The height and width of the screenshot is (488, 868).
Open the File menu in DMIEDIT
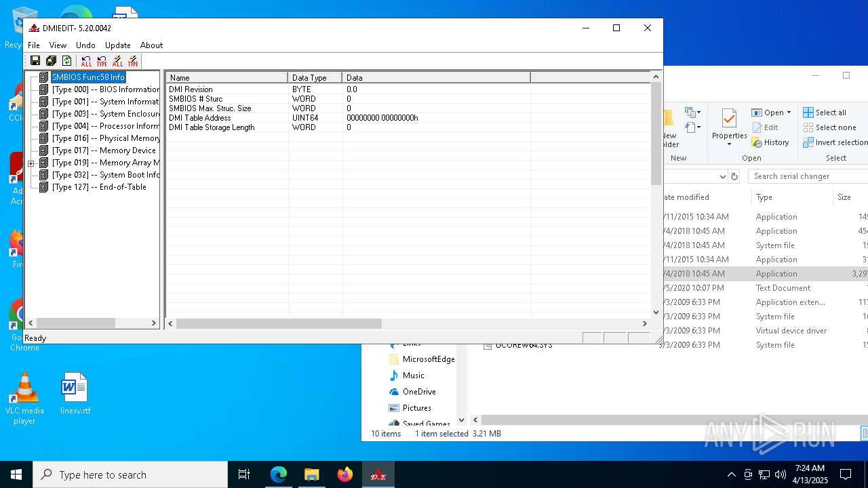(34, 45)
